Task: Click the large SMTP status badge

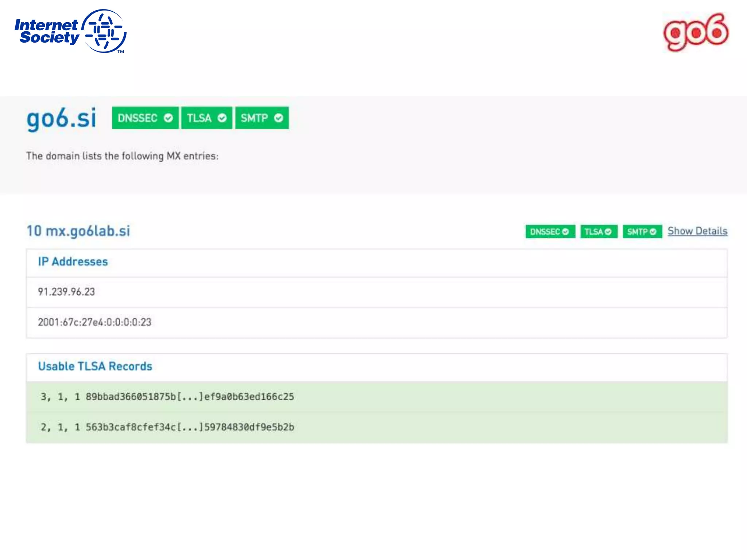Action: click(262, 118)
